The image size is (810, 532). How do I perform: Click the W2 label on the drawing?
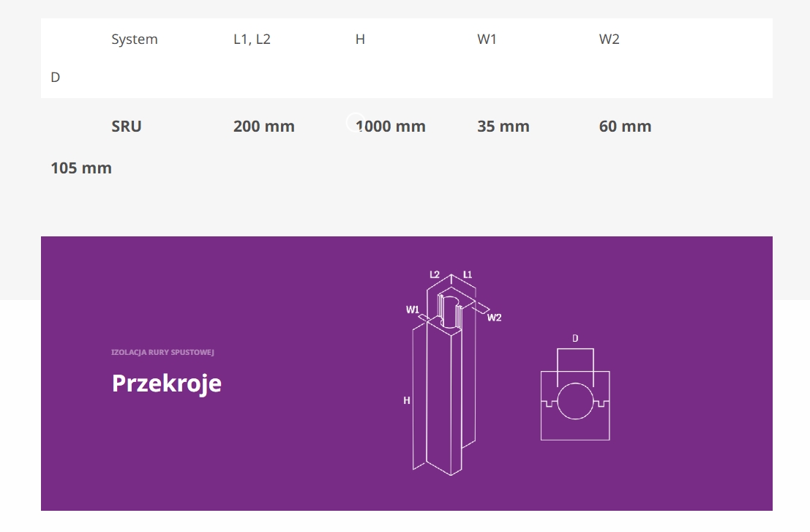point(495,317)
